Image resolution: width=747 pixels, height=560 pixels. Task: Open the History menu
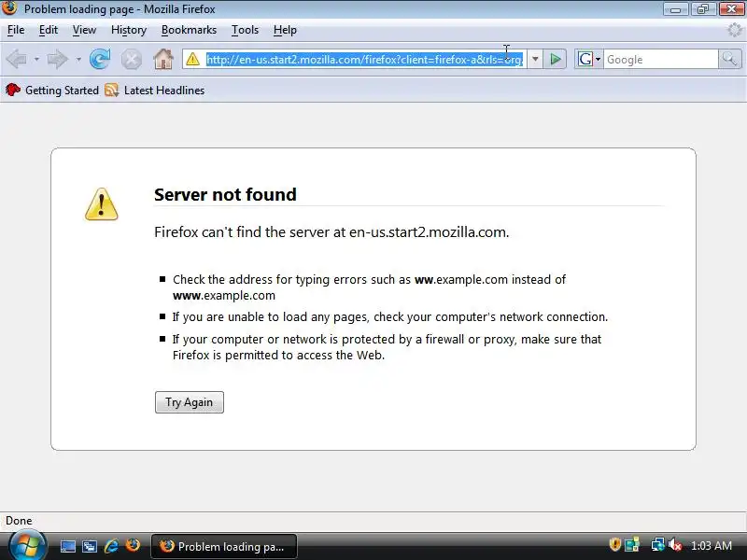pyautogui.click(x=129, y=30)
